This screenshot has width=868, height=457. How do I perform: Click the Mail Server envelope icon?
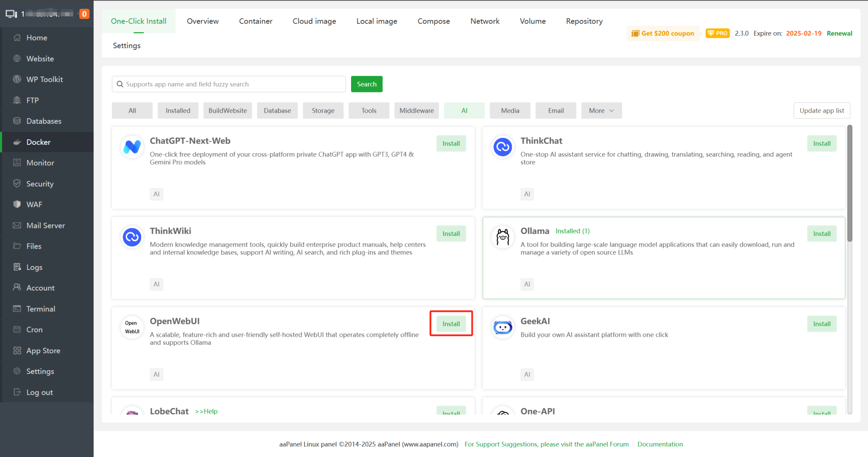17,225
